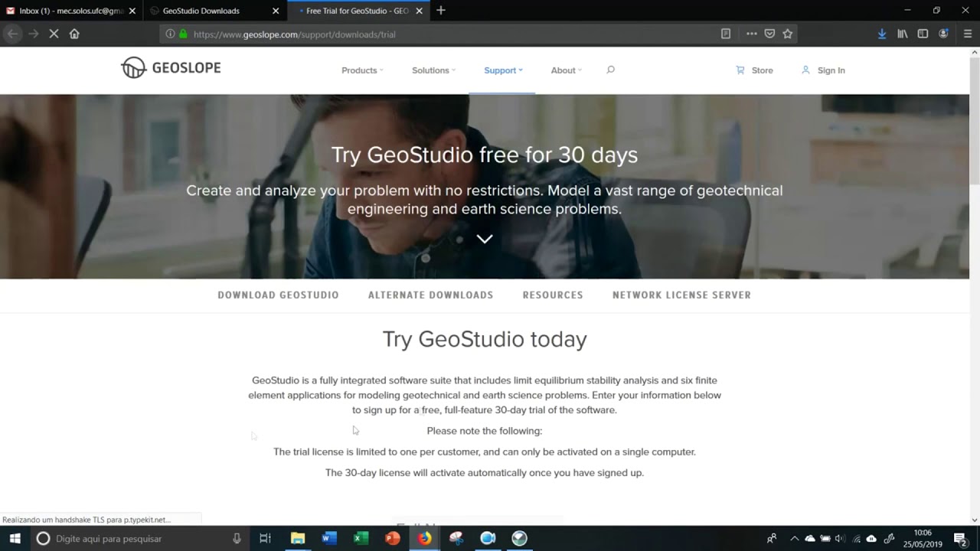Click the down chevron on hero banner
The image size is (980, 551).
[485, 239]
